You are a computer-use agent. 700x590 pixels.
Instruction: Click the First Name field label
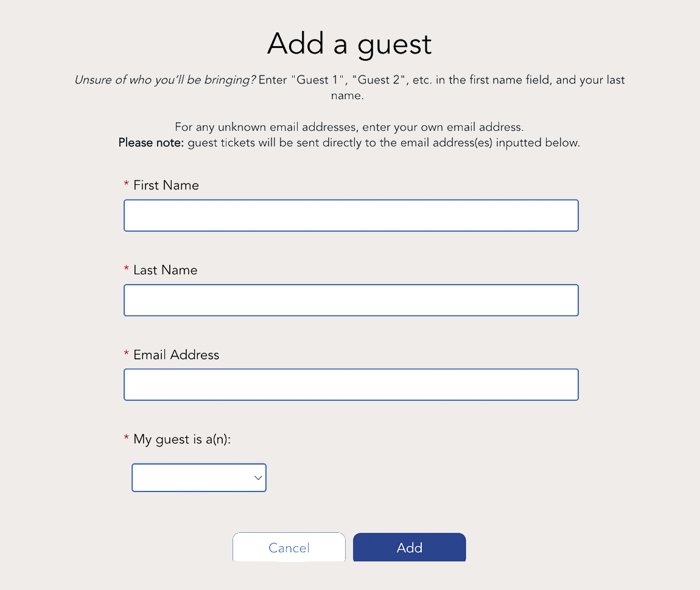point(166,186)
